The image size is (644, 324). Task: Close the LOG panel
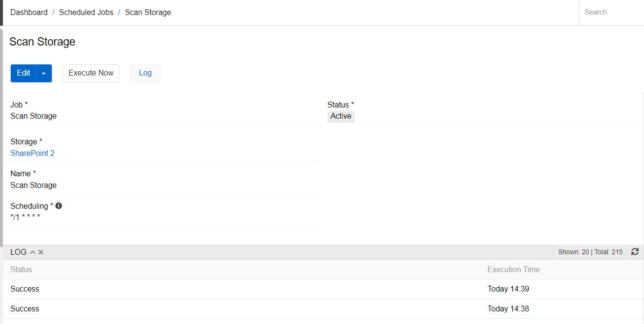click(41, 252)
